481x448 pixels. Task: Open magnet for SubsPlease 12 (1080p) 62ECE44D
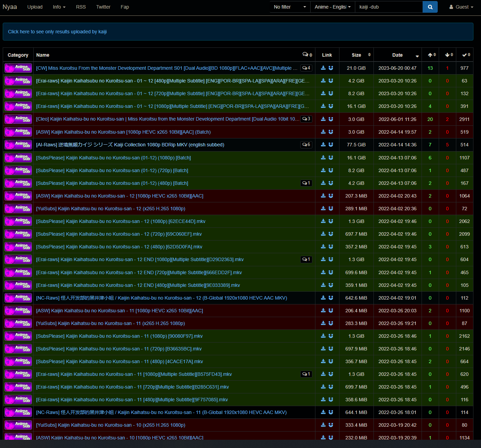point(331,221)
